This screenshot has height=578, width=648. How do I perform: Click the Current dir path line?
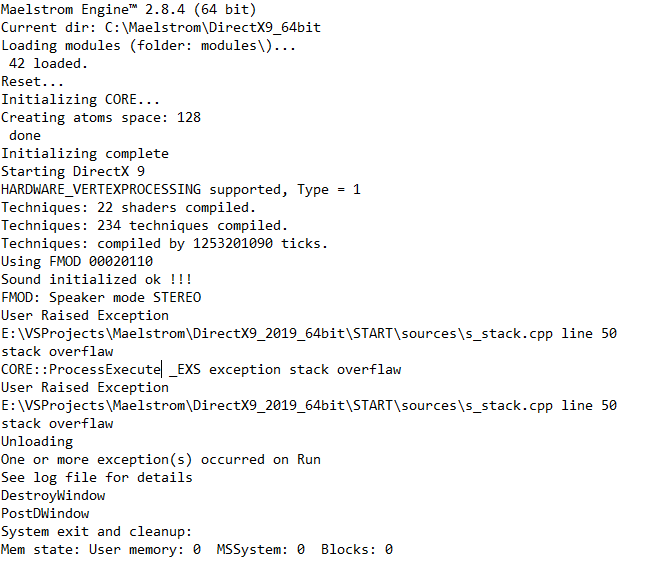click(160, 28)
